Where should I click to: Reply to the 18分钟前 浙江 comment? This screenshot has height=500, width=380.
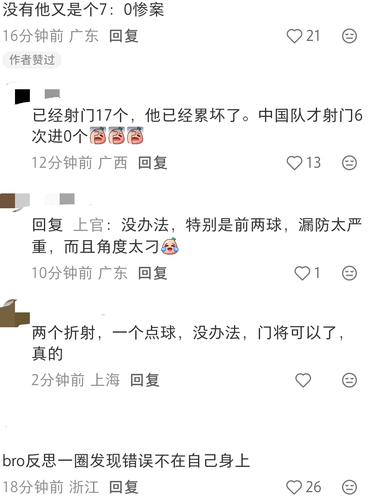pyautogui.click(x=124, y=487)
